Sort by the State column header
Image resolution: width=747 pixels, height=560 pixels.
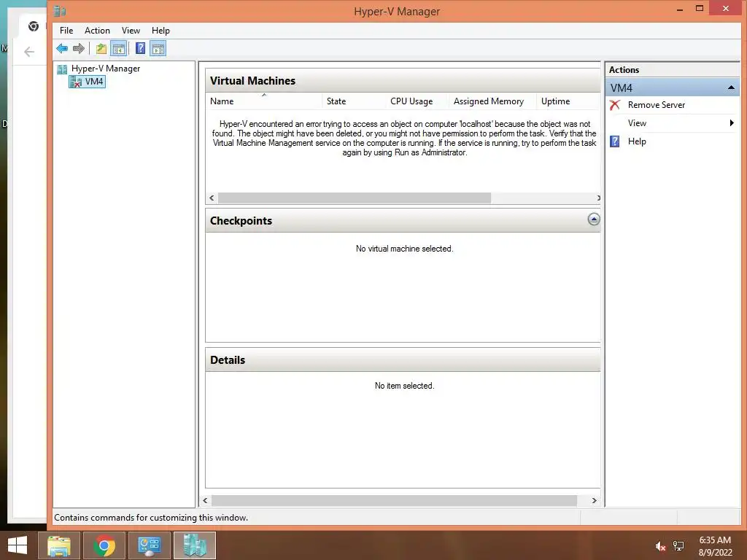(355, 101)
